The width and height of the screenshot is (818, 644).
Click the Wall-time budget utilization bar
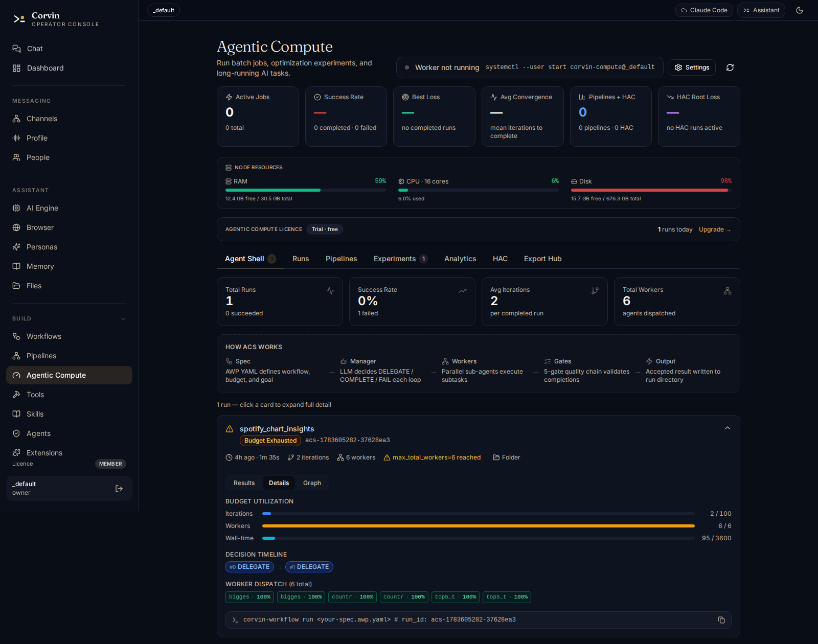[479, 538]
